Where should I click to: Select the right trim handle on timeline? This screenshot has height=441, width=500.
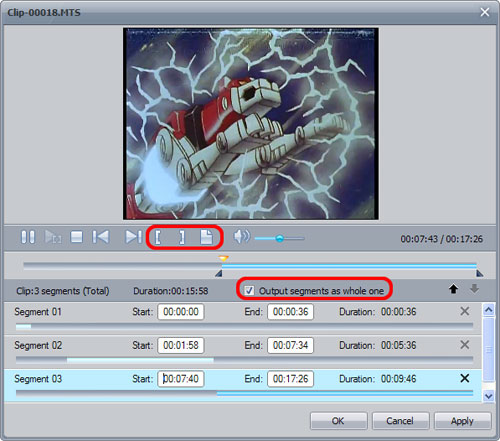coord(480,274)
